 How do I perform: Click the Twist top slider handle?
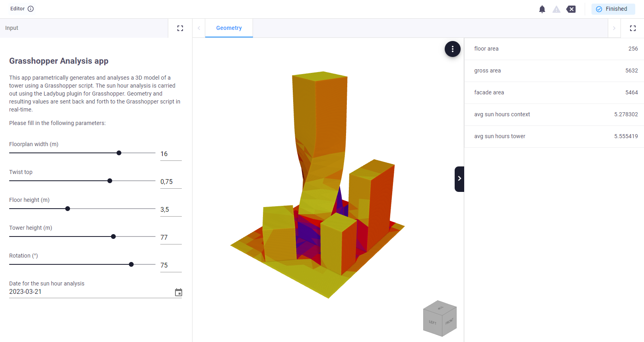[x=110, y=181]
